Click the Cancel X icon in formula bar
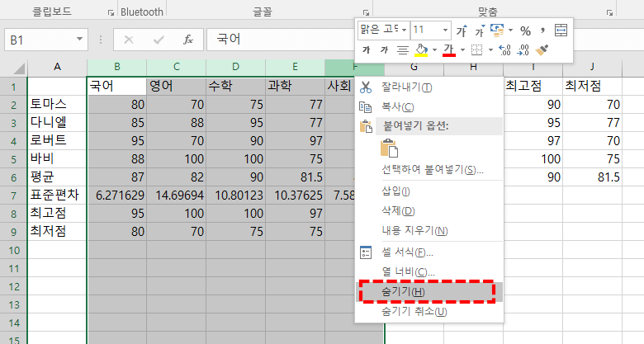644x344 pixels. (x=129, y=40)
